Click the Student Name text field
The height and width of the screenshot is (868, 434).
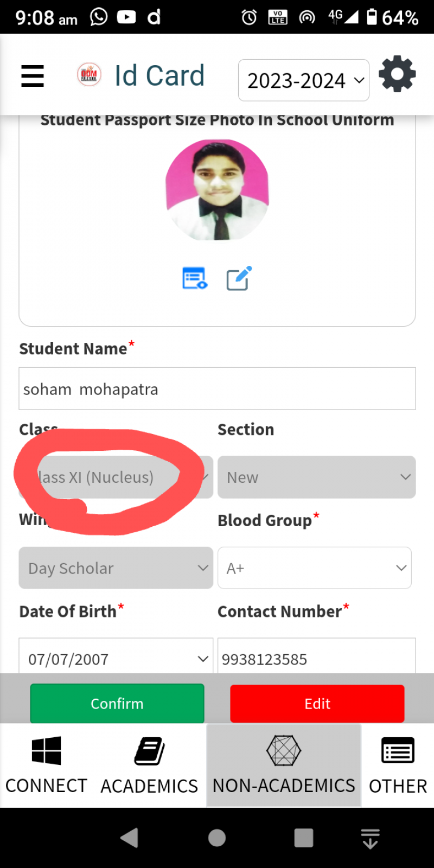[217, 389]
